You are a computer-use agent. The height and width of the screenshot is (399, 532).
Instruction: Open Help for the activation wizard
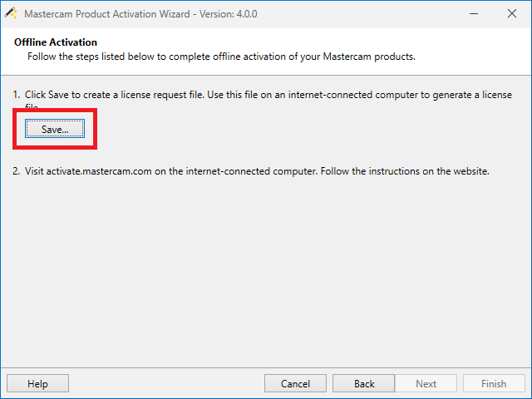37,383
